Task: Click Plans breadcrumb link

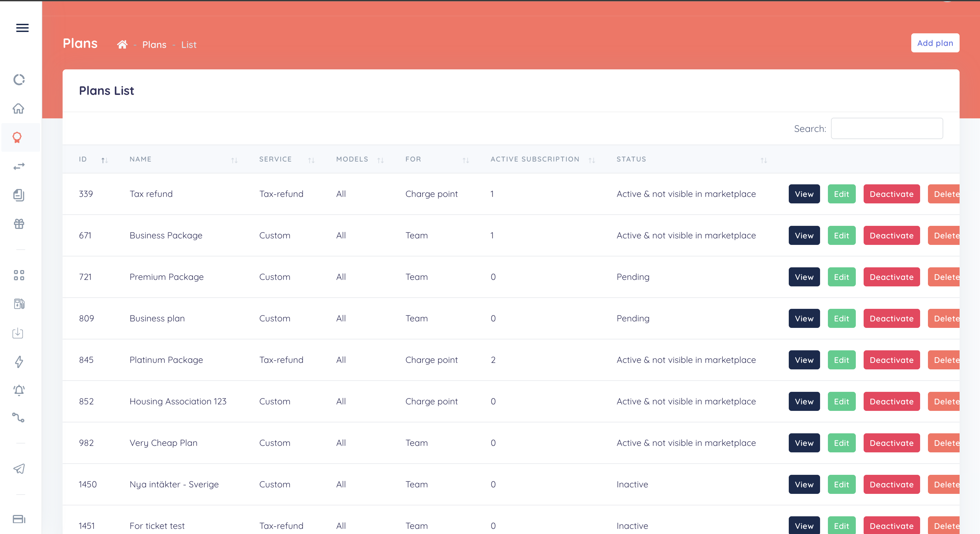Action: coord(154,45)
